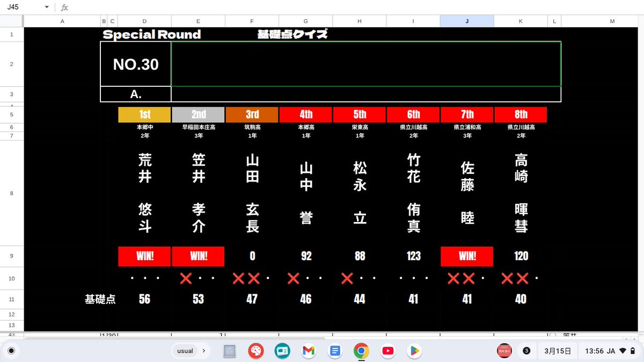
Task: Select the 'A.' answer label cell
Action: (x=136, y=94)
